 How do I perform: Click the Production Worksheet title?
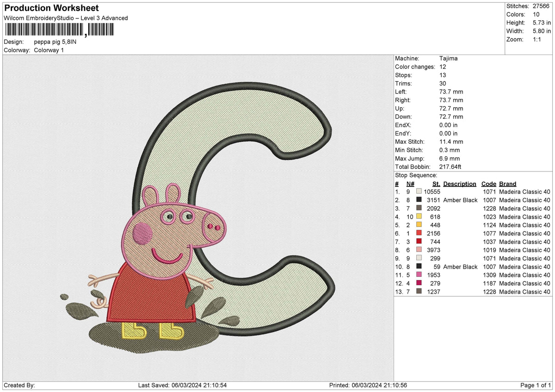tap(51, 8)
